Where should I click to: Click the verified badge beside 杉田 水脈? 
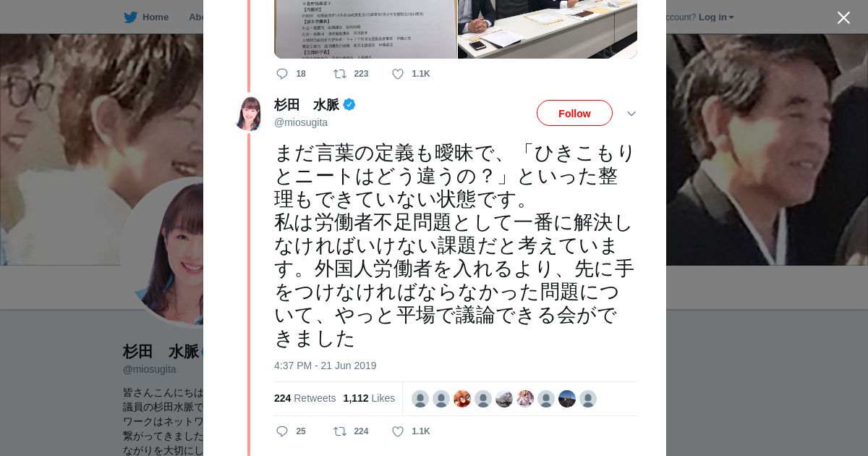point(349,105)
